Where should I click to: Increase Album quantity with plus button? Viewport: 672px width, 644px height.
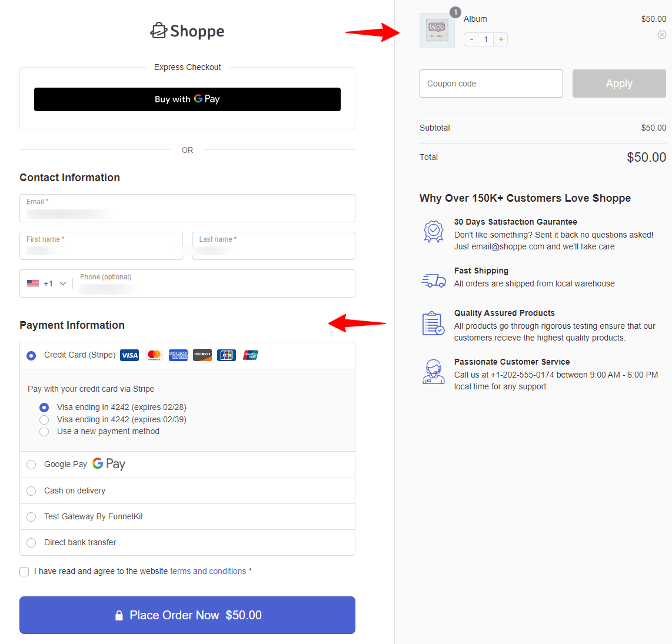point(501,39)
